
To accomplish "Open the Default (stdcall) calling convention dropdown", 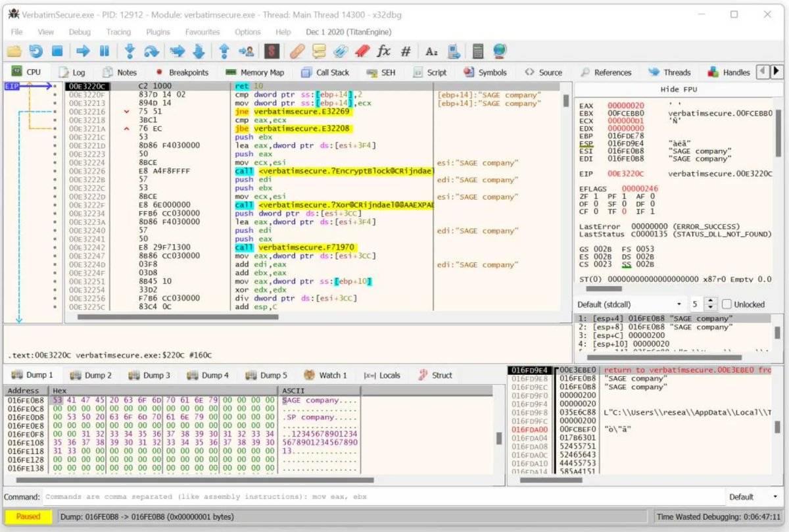I will (629, 304).
